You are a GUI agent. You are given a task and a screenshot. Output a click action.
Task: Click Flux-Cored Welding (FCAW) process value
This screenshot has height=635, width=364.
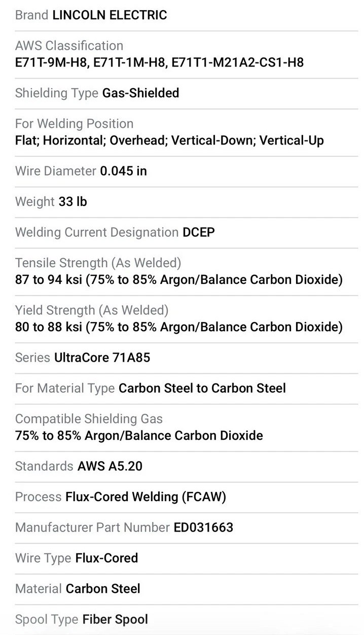coord(146,497)
